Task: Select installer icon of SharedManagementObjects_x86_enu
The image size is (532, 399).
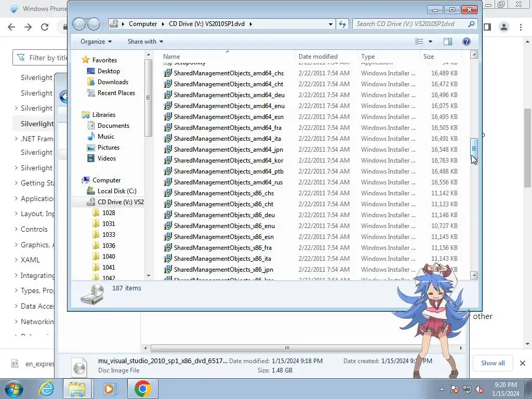Action: [168, 226]
